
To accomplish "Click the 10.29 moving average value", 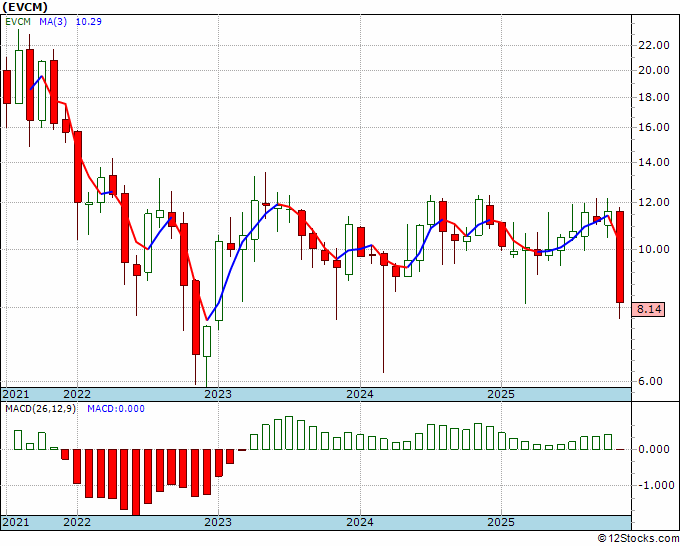I will click(x=88, y=21).
